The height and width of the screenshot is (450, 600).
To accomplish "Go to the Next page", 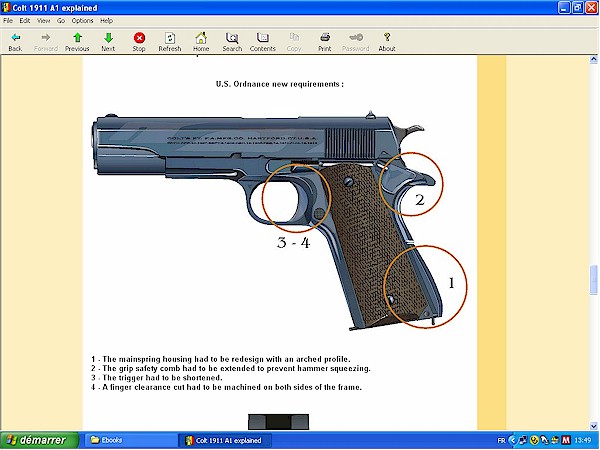I will click(x=108, y=41).
